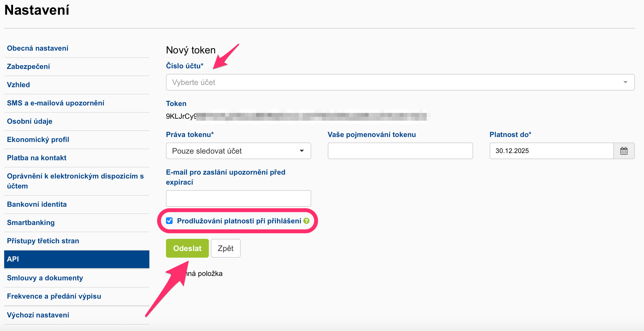Open Zabezpečení settings section
This screenshot has width=644, height=331.
(x=28, y=66)
